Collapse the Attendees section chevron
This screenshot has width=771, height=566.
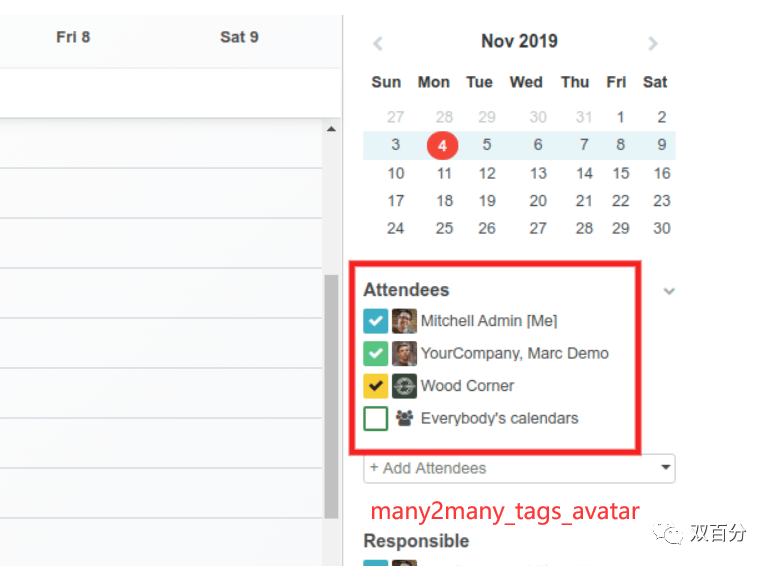pyautogui.click(x=669, y=291)
